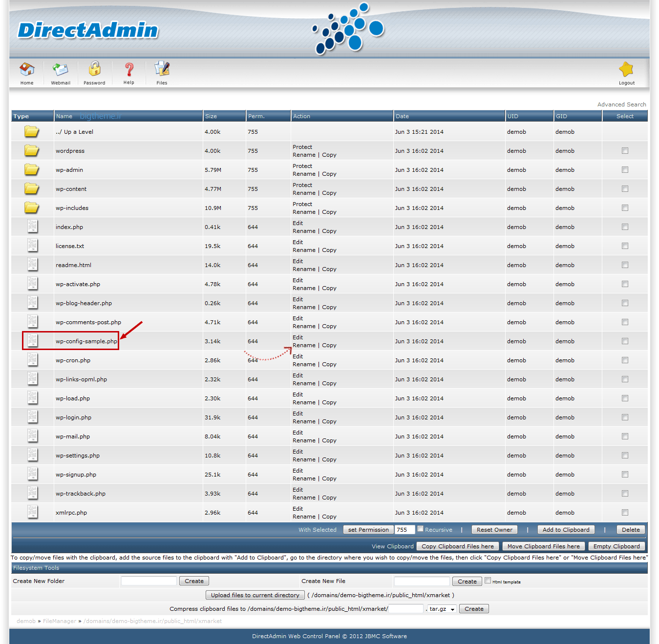Click the index.php file icon

click(32, 227)
